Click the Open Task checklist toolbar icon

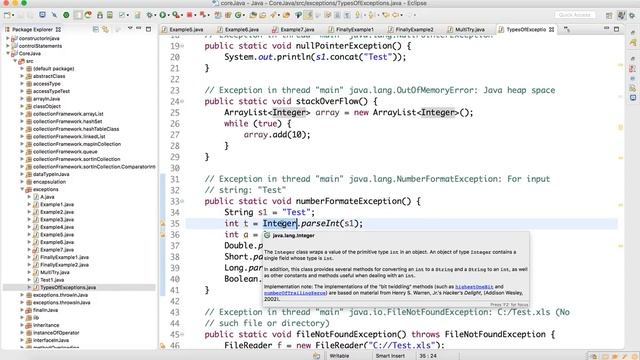122,15
